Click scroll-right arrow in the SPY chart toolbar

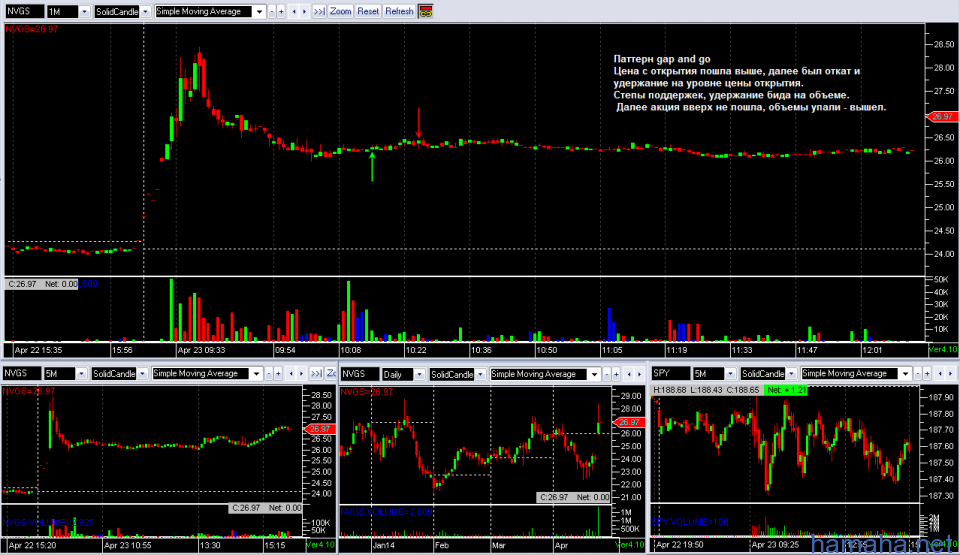[x=950, y=374]
